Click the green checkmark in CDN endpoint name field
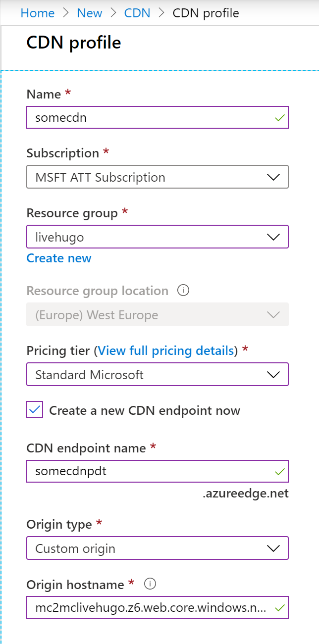Viewport: 319px width, 644px height. (280, 472)
